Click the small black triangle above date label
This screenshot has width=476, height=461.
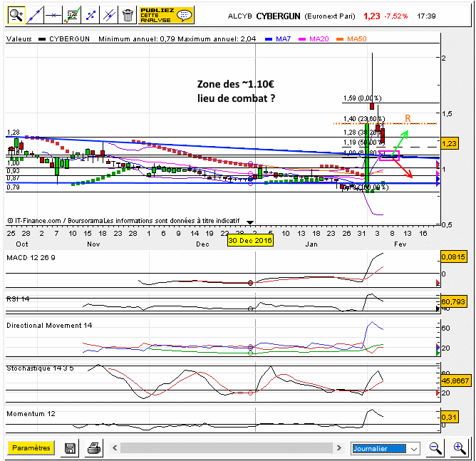[x=250, y=222]
